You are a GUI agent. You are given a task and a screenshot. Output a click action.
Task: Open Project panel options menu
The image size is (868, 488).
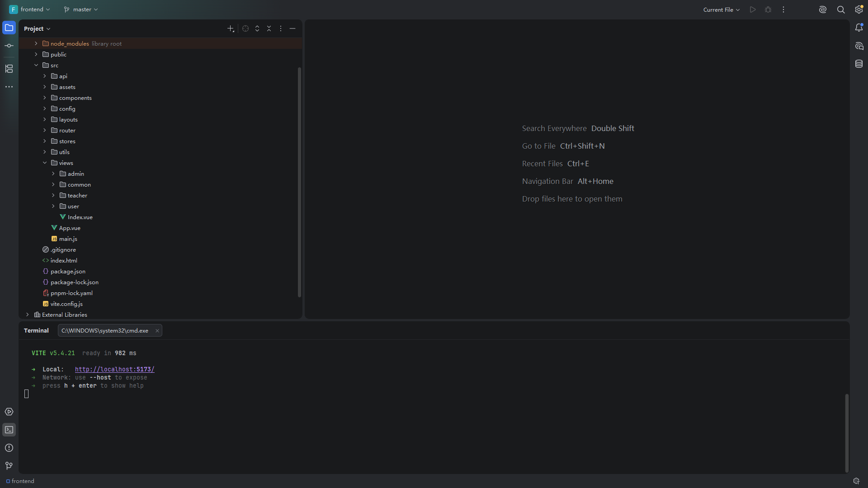point(281,28)
